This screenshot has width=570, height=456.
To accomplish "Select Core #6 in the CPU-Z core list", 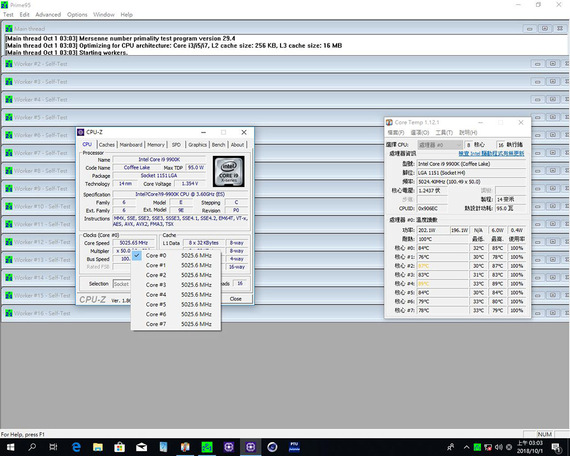I will 176,314.
